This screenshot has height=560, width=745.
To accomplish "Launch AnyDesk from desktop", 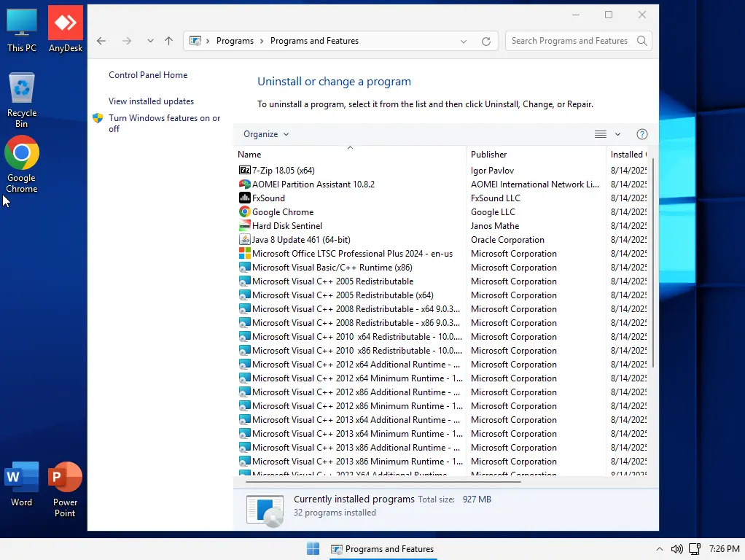I will tap(66, 29).
